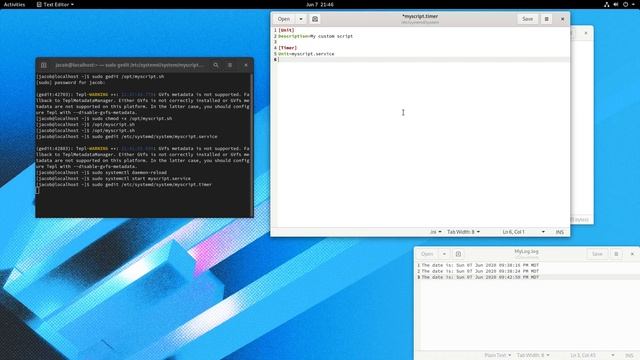Viewport: 640px width, 360px height.
Task: Expand Open arrow in MyLog.log window
Action: [x=444, y=254]
